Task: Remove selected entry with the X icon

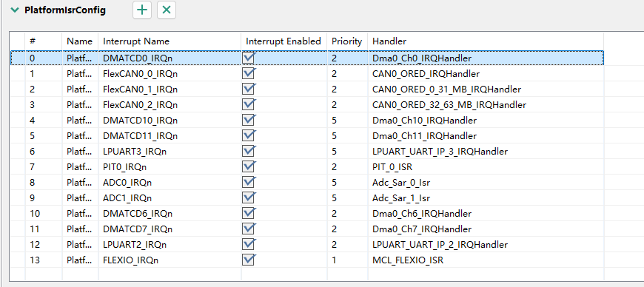Action: coord(167,10)
